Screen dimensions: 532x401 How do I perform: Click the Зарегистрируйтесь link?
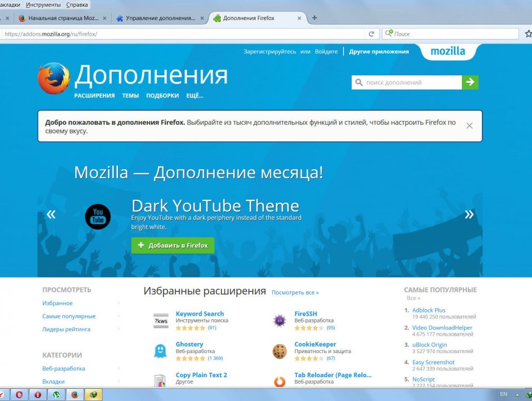click(270, 52)
